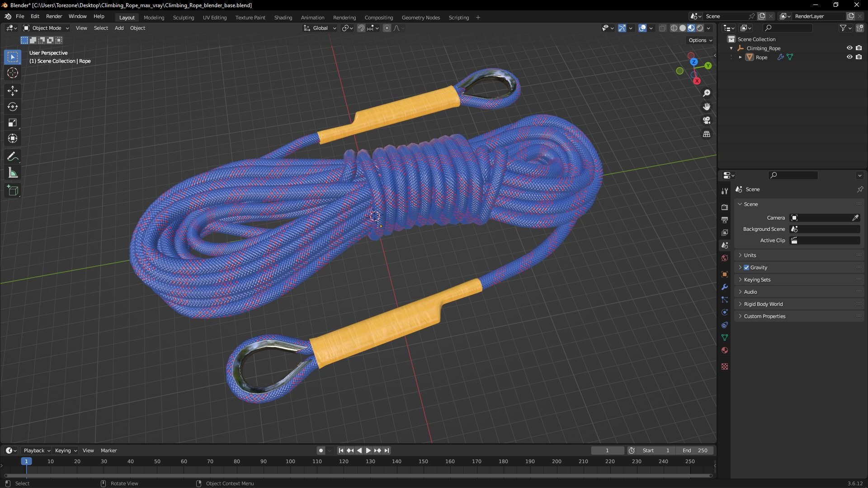This screenshot has height=488, width=868.
Task: Open the Texture properties tab
Action: click(x=725, y=366)
